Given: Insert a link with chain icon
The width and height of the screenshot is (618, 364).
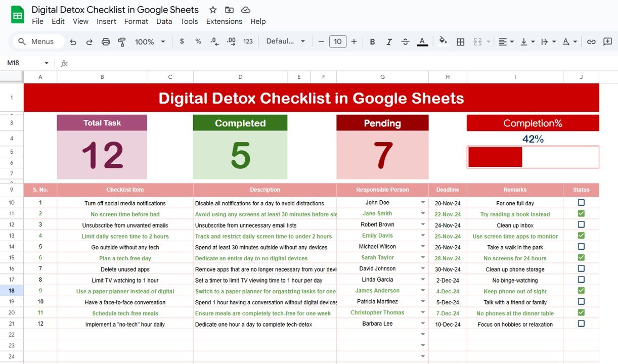Looking at the screenshot, I should 591,42.
